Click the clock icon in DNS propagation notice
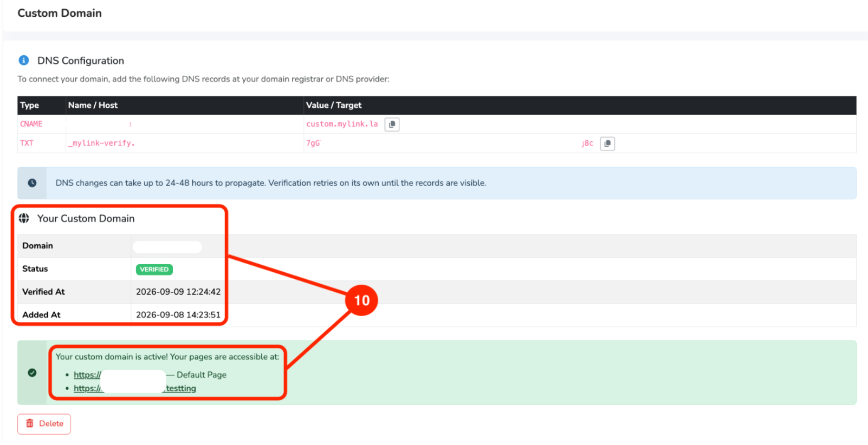Image resolution: width=868 pixels, height=445 pixels. point(32,183)
